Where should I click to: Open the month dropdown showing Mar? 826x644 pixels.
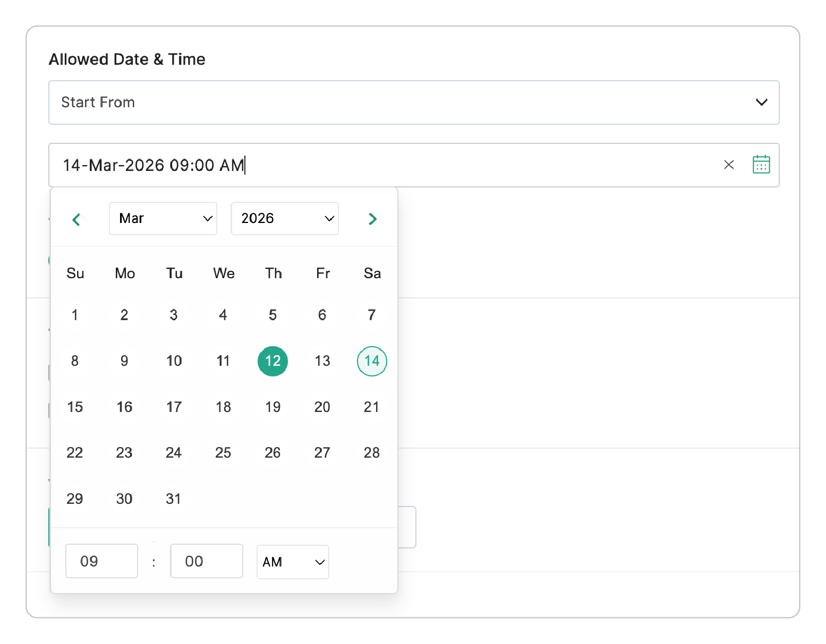(163, 218)
